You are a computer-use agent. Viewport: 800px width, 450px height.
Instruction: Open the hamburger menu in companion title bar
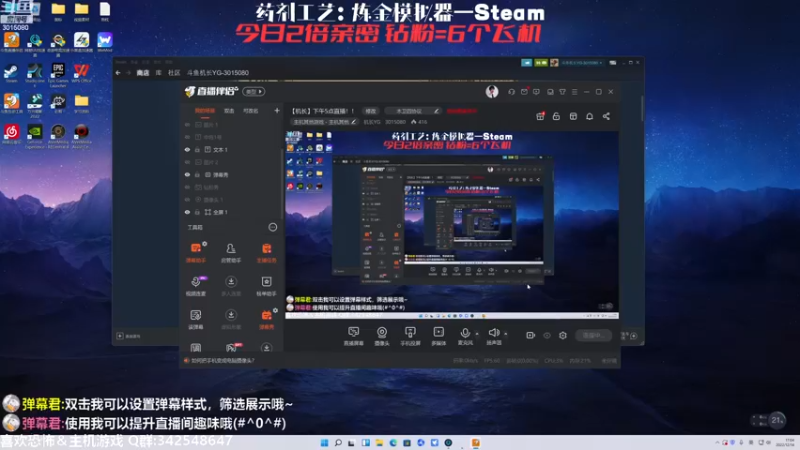click(x=574, y=92)
